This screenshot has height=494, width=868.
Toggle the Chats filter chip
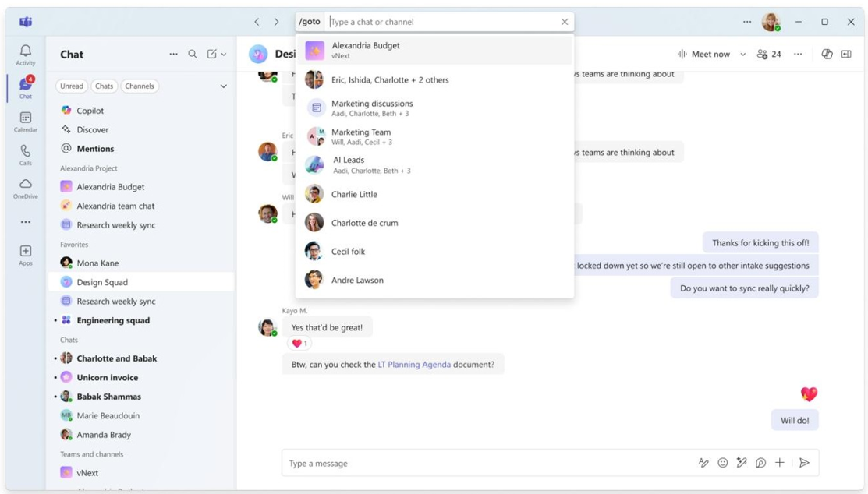pos(104,86)
